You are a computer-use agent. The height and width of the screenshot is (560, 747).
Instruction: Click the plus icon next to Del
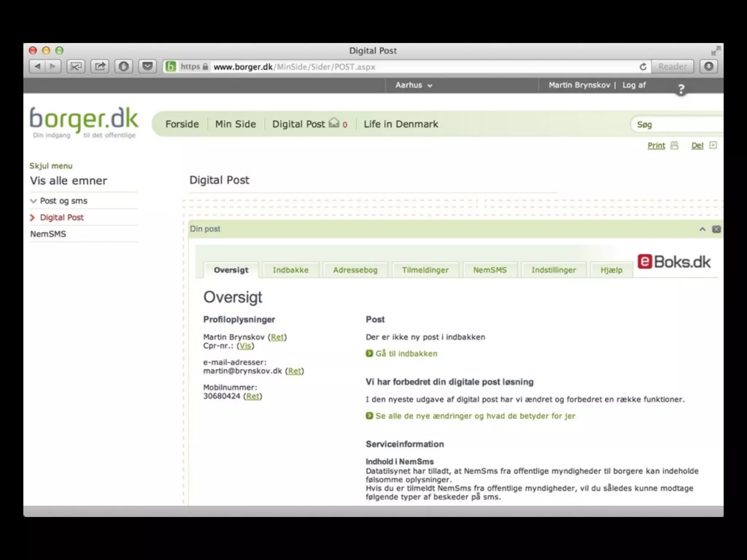click(713, 145)
